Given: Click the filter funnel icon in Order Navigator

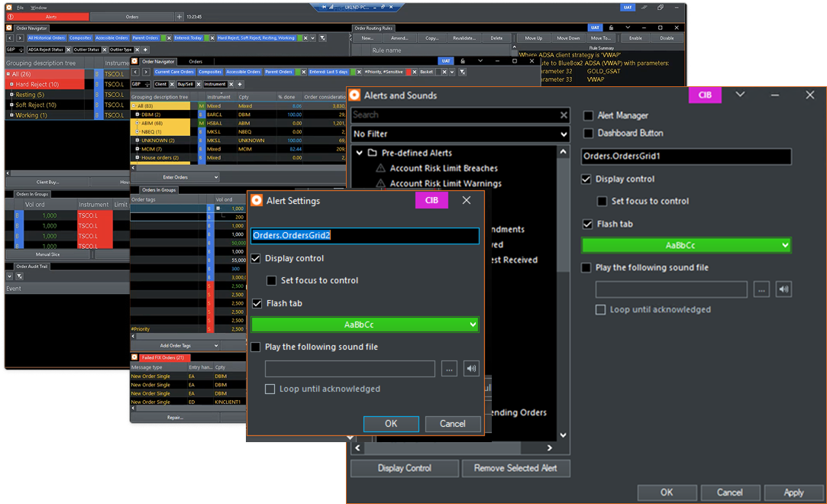Looking at the screenshot, I should pos(321,37).
